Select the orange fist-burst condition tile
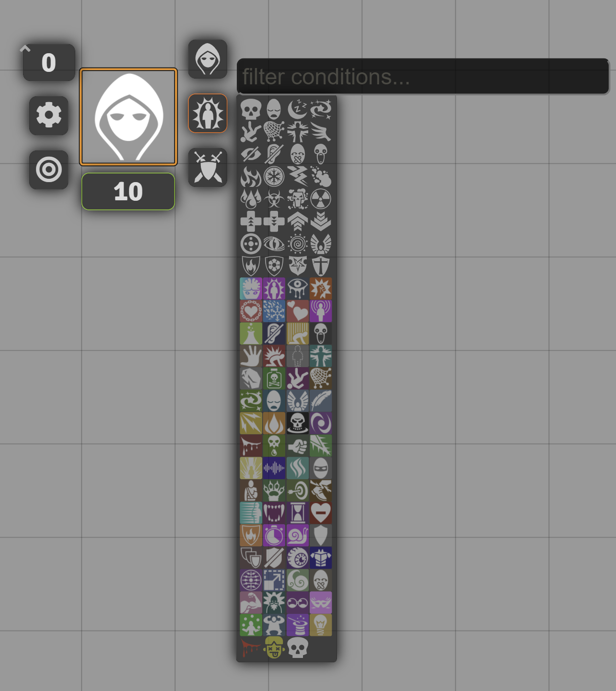616x691 pixels. coord(320,288)
